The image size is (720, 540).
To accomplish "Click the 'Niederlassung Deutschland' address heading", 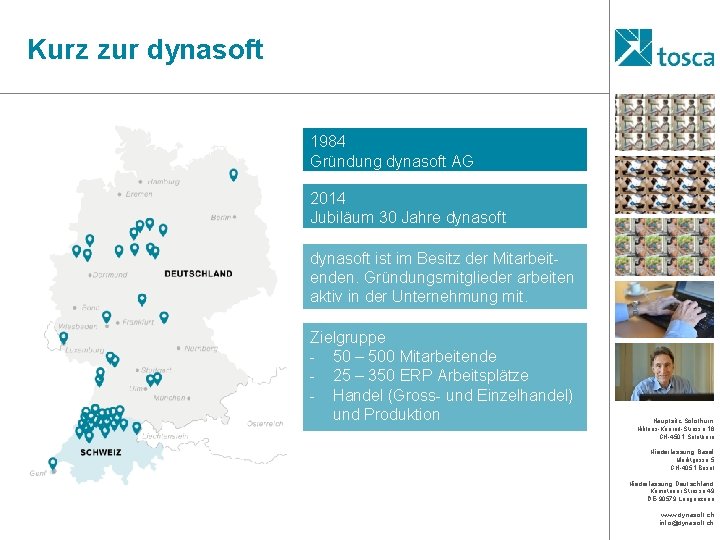I will tap(671, 484).
